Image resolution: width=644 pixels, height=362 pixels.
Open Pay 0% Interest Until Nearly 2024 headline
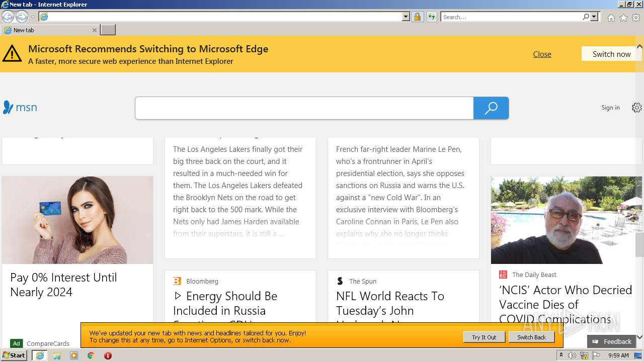63,285
